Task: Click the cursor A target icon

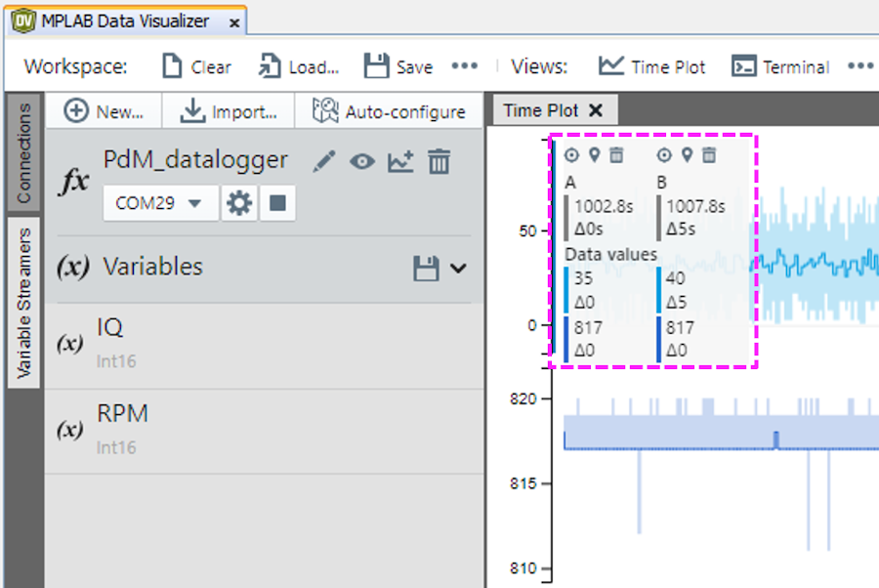Action: pyautogui.click(x=572, y=155)
